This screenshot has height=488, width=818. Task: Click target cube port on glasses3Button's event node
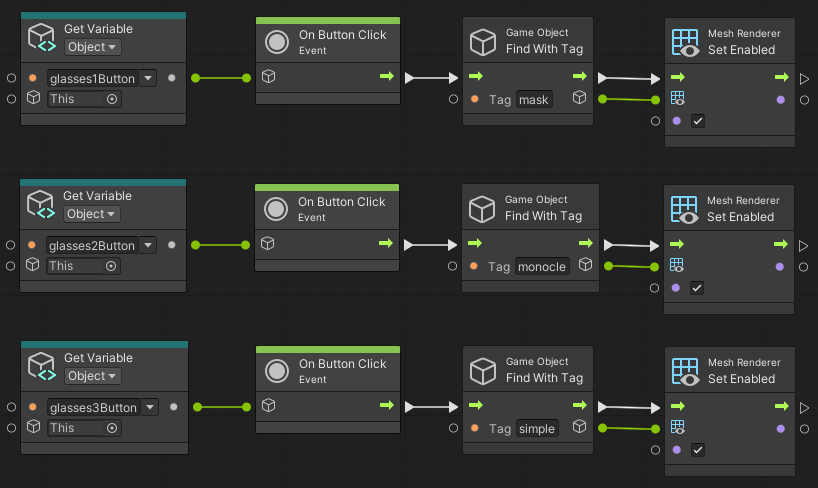269,406
